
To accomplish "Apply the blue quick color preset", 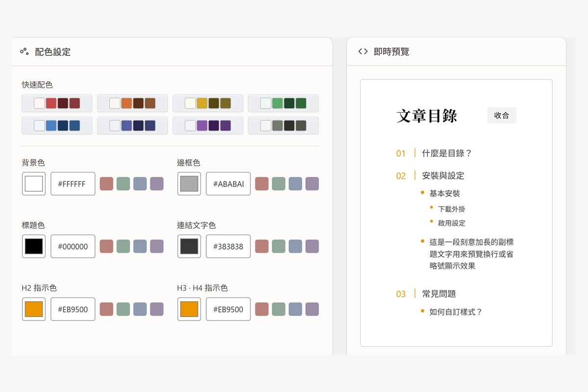I will (57, 125).
